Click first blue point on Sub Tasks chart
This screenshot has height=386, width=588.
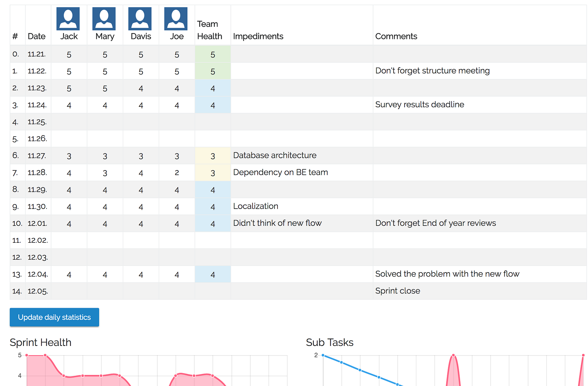323,355
